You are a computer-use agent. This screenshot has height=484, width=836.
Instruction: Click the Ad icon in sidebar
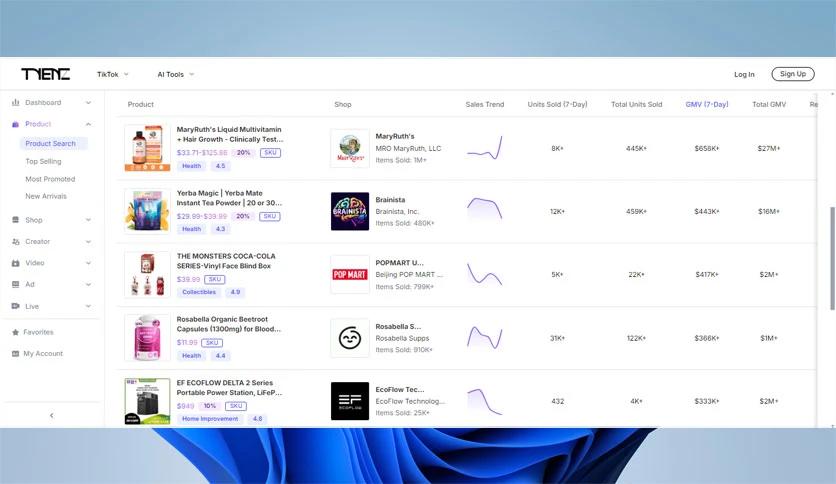[15, 285]
